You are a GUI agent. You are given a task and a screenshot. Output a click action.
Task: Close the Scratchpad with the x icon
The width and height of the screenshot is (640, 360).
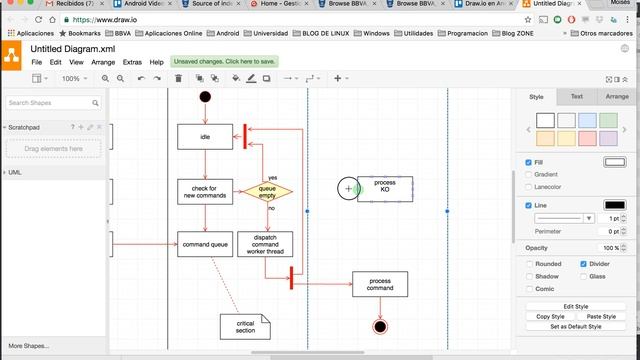point(99,127)
